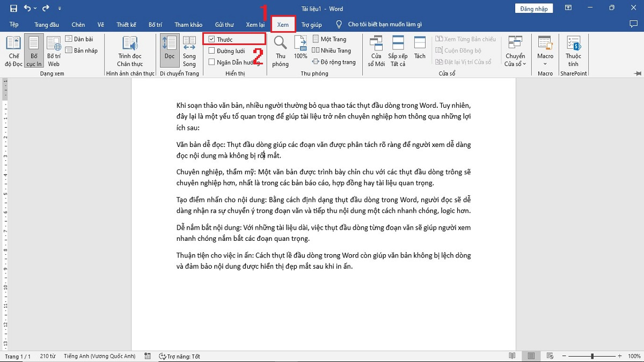644x362 pixels.
Task: Click Sắp xếp Tất cả arrange all
Action: [x=398, y=51]
